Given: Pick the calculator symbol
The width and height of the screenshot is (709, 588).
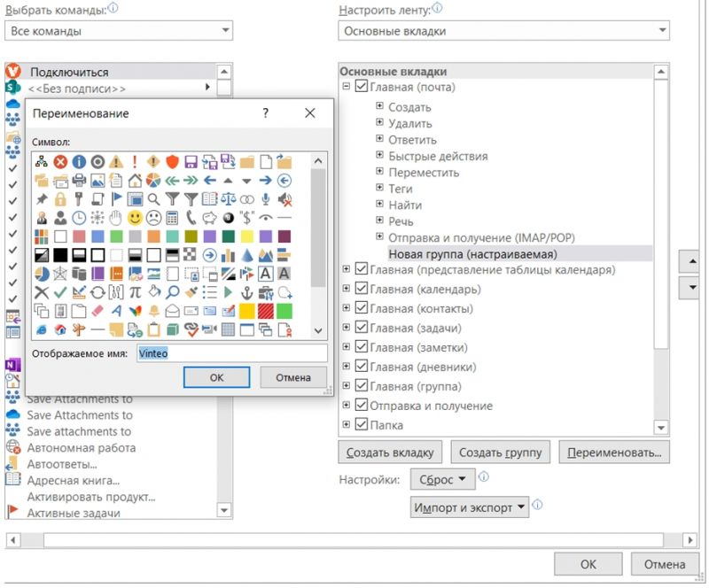Looking at the screenshot, I should pyautogui.click(x=172, y=218).
